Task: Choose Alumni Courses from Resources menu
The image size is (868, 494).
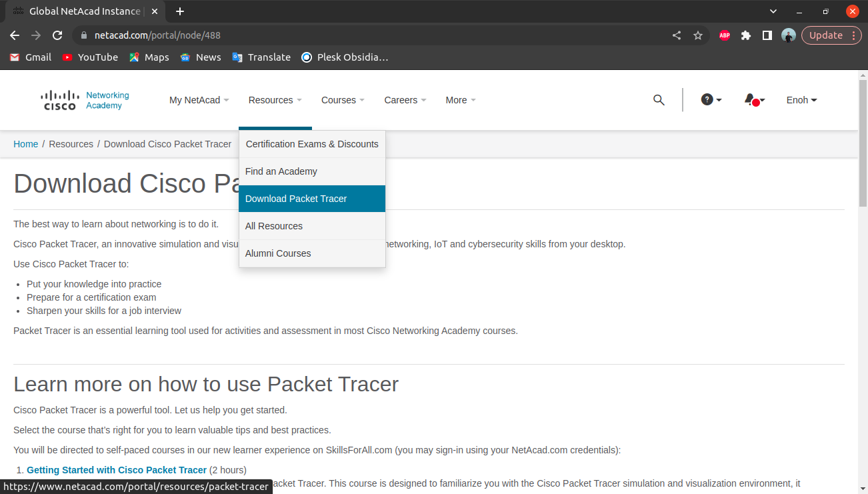Action: [x=278, y=253]
